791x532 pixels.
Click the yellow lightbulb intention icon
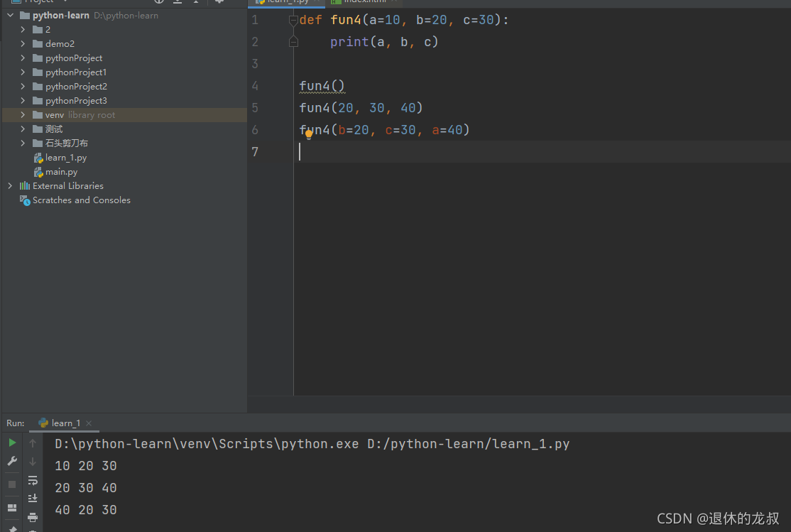tap(309, 134)
